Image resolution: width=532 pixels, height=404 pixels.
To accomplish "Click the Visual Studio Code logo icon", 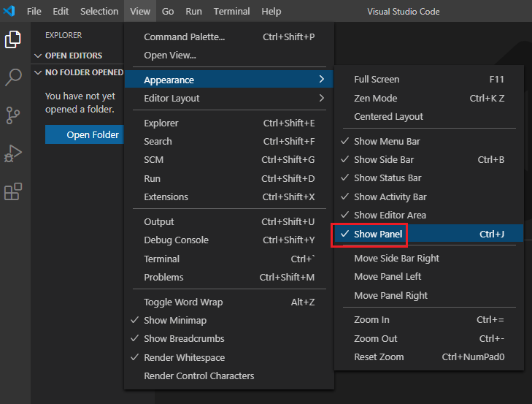I will point(9,11).
